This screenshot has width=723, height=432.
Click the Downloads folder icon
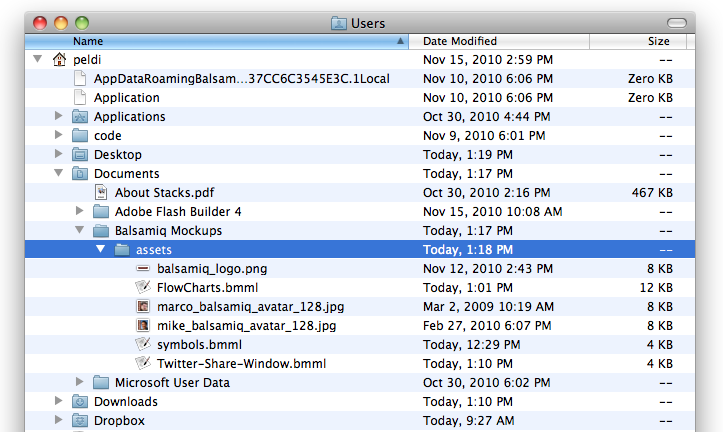point(80,402)
